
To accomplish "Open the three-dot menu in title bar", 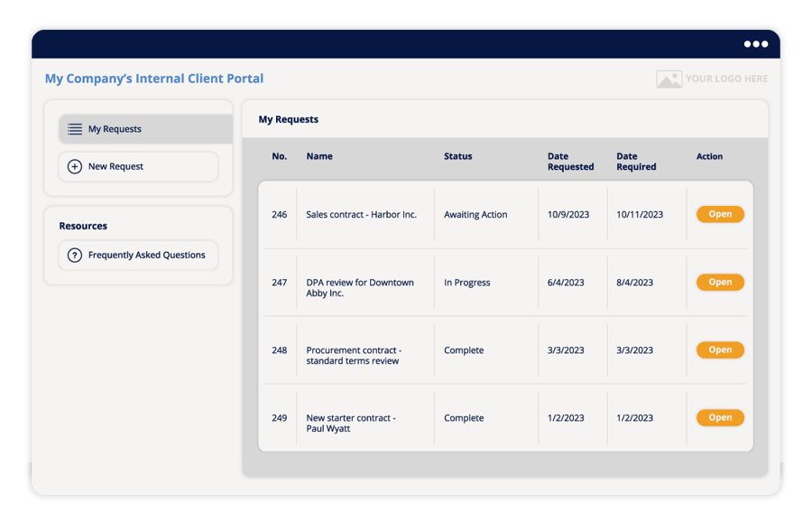I will tap(755, 44).
